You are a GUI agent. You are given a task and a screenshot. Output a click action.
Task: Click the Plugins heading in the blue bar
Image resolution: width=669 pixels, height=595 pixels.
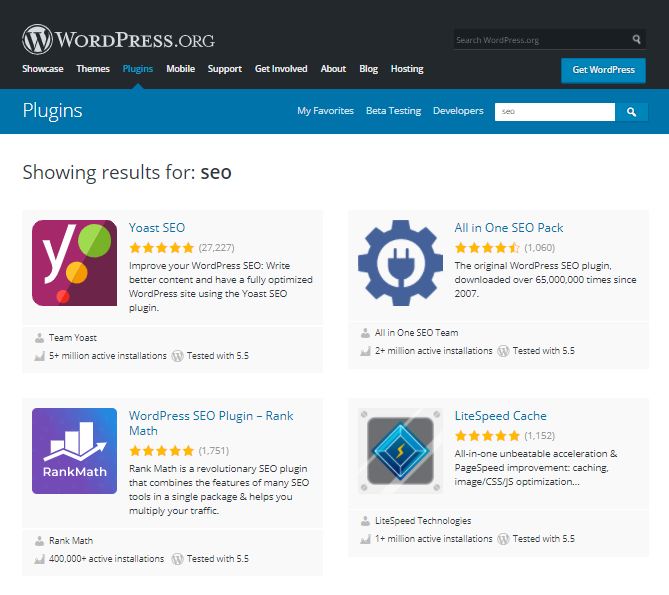(52, 111)
